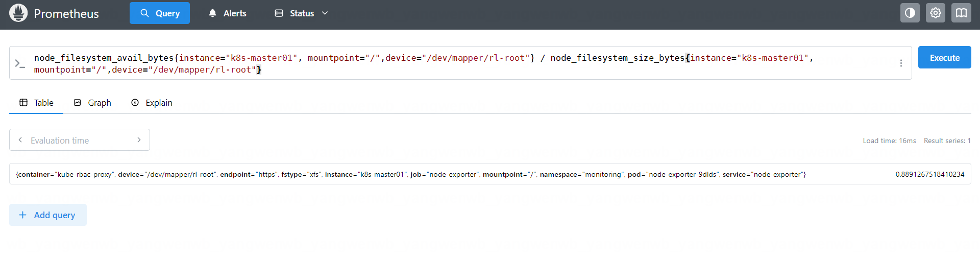Click the result series label row
This screenshot has width=980, height=280.
coord(411,174)
